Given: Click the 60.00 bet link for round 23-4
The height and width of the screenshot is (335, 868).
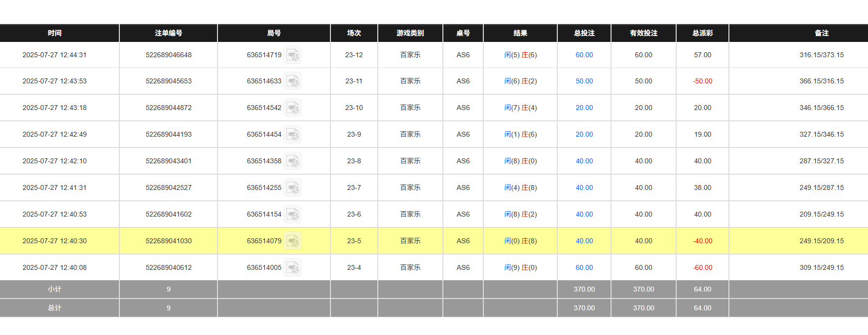Looking at the screenshot, I should click(584, 267).
